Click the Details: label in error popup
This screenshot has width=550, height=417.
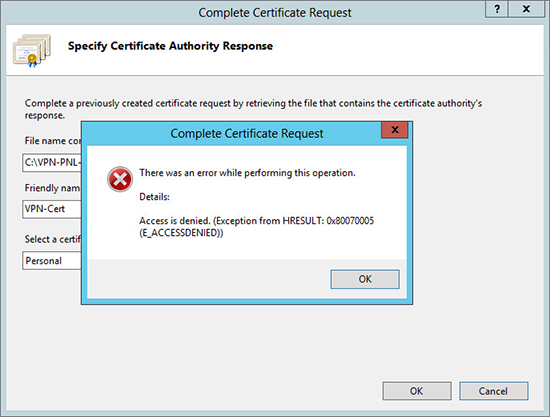[x=154, y=197]
